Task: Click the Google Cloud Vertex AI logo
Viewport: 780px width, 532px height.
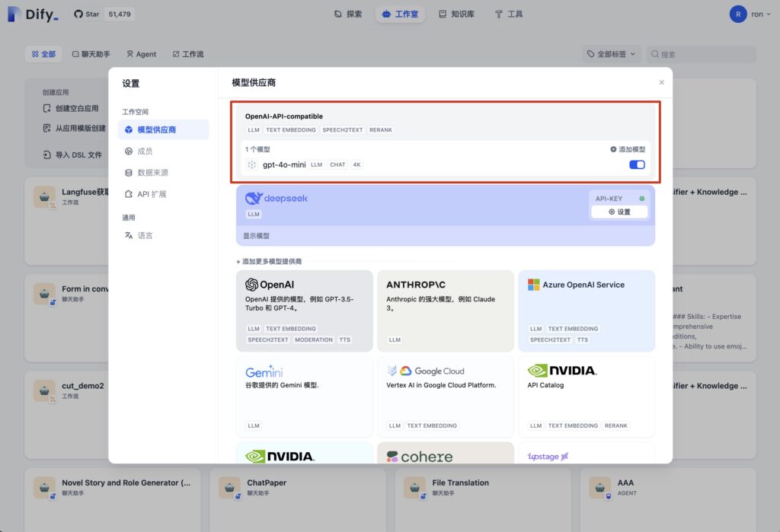Action: pyautogui.click(x=426, y=371)
